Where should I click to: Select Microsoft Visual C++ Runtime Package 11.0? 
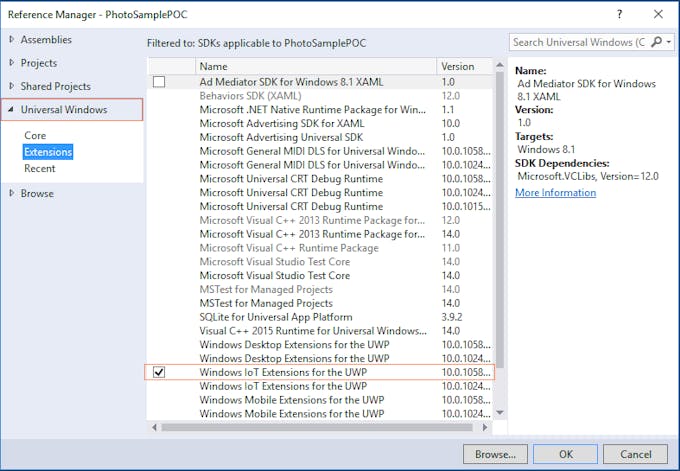click(320, 248)
